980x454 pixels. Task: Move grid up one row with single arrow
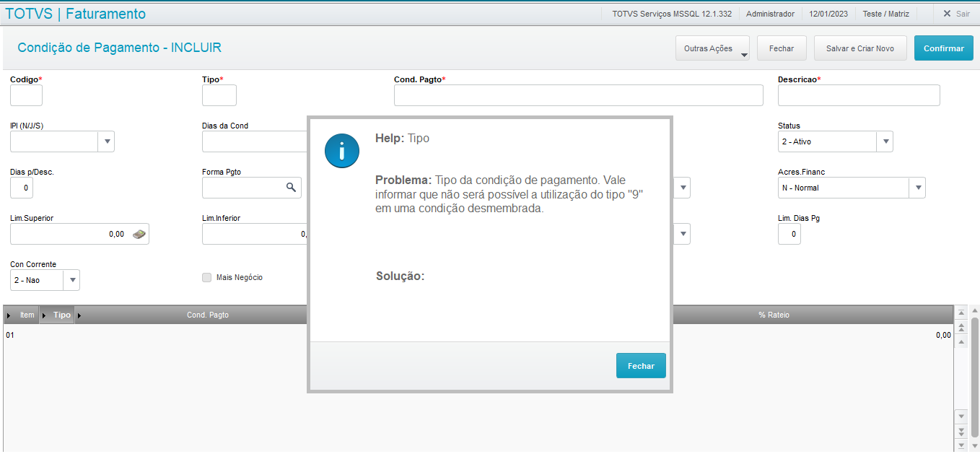(x=961, y=341)
